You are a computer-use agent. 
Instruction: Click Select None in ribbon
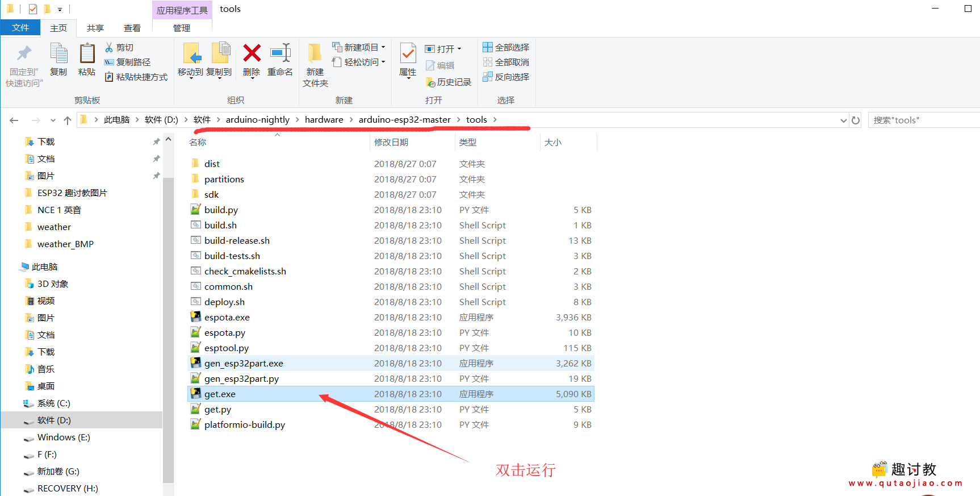[x=506, y=62]
